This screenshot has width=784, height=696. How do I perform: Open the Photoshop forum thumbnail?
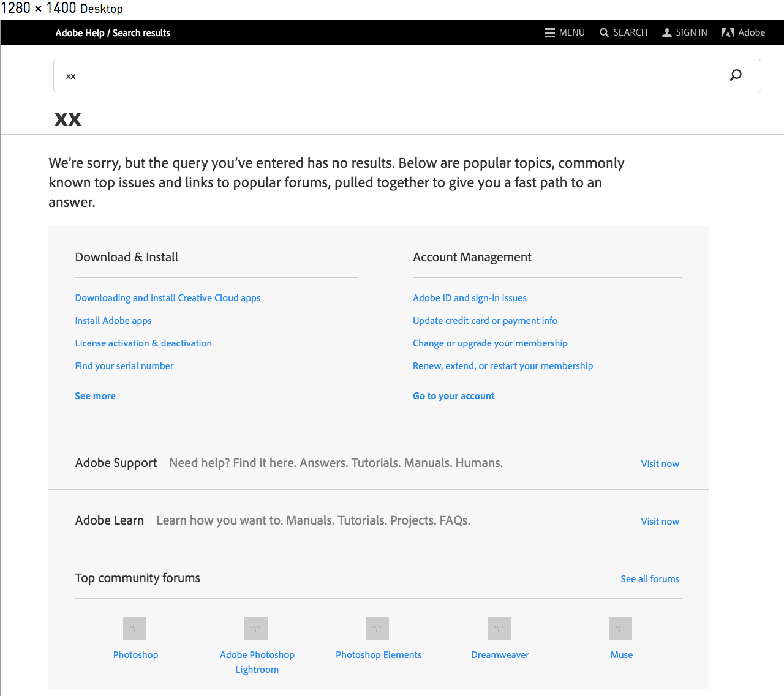135,629
